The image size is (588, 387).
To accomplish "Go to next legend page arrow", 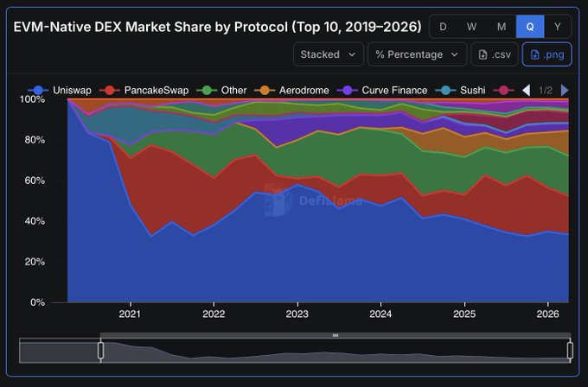I will (x=565, y=91).
